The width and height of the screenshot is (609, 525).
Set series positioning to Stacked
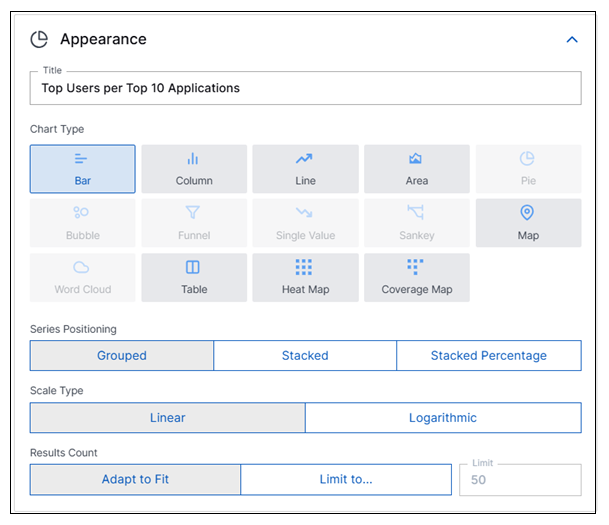305,356
